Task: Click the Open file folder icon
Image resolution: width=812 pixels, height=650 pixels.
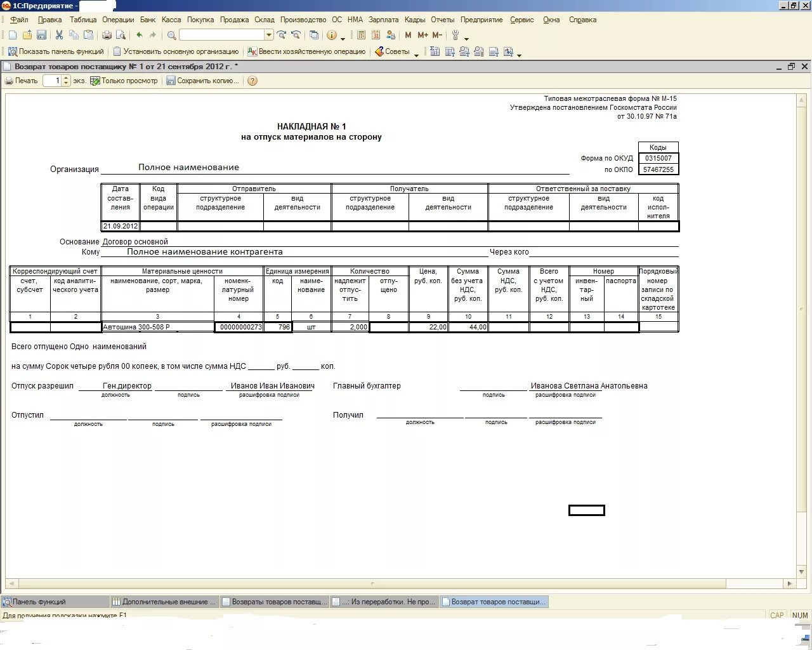Action: coord(27,36)
